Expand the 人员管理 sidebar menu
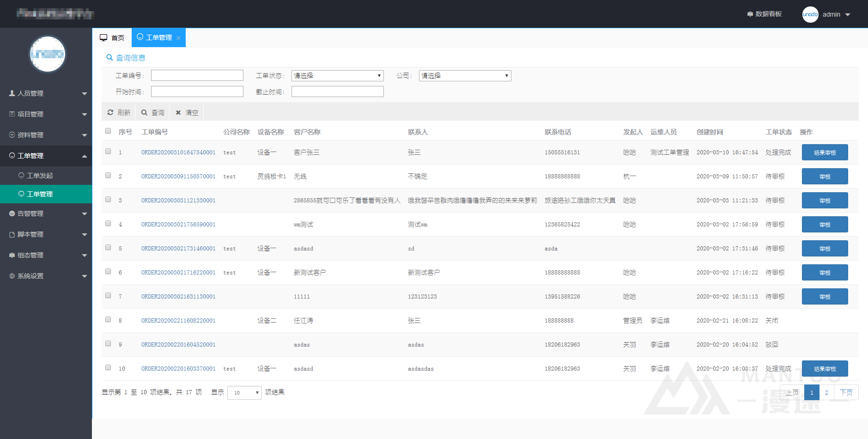The width and height of the screenshot is (868, 439). pyautogui.click(x=46, y=93)
